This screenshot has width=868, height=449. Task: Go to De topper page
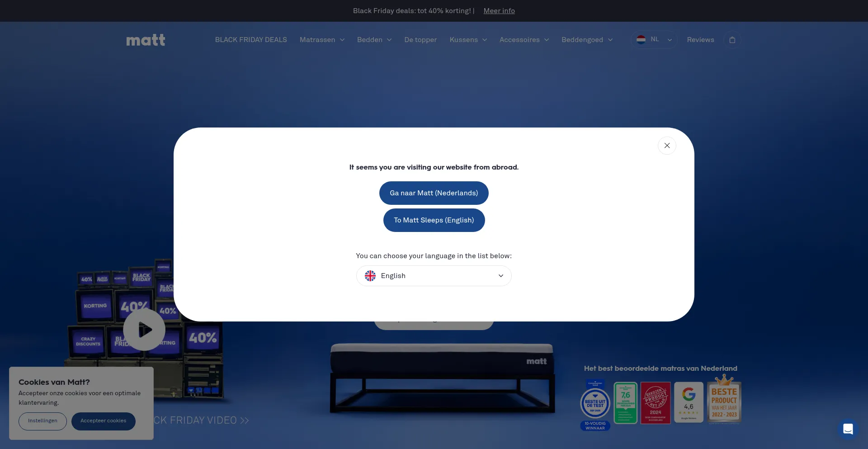point(420,40)
